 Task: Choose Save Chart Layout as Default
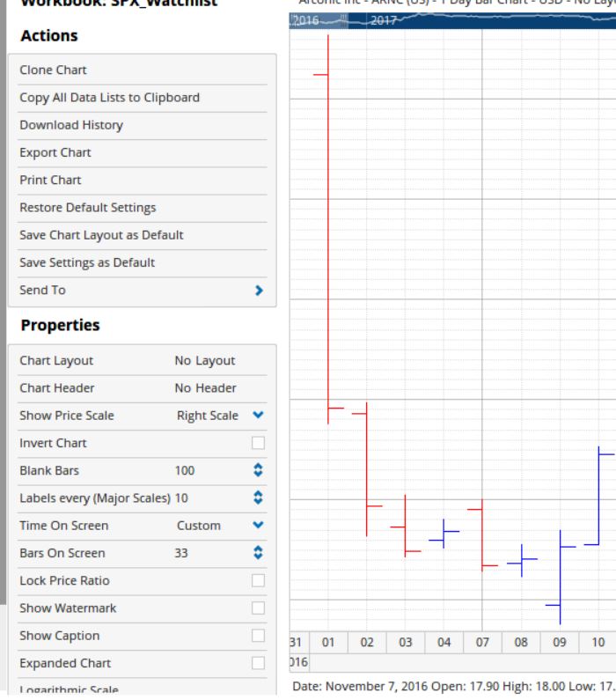click(x=142, y=235)
